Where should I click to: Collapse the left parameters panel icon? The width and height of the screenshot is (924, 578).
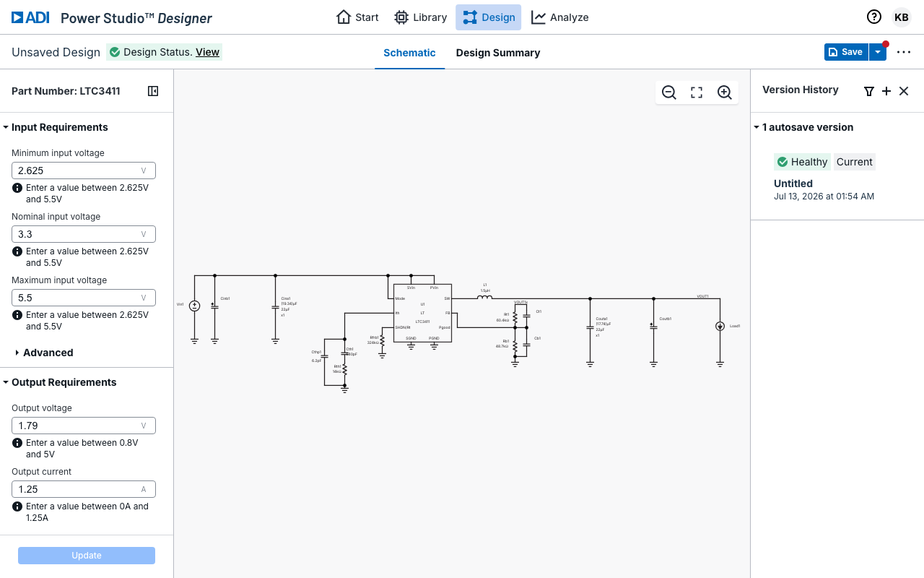(153, 91)
